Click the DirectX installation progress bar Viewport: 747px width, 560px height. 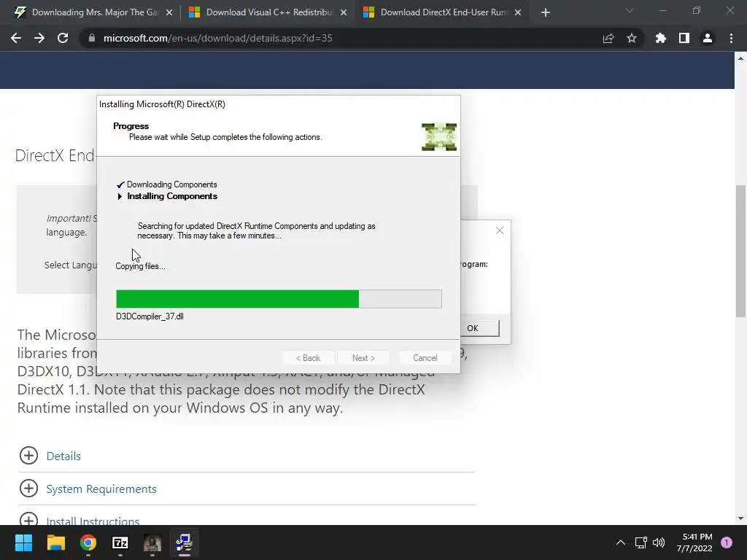coord(279,298)
